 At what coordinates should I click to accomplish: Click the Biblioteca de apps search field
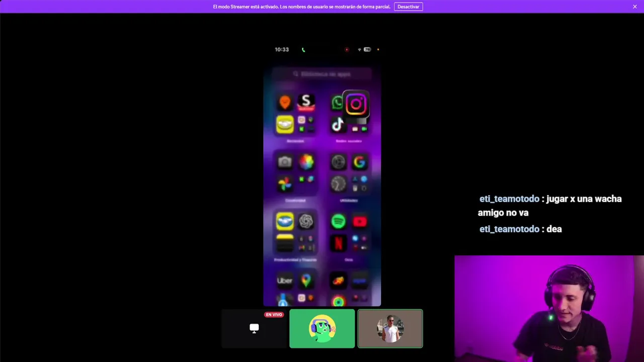pyautogui.click(x=322, y=74)
